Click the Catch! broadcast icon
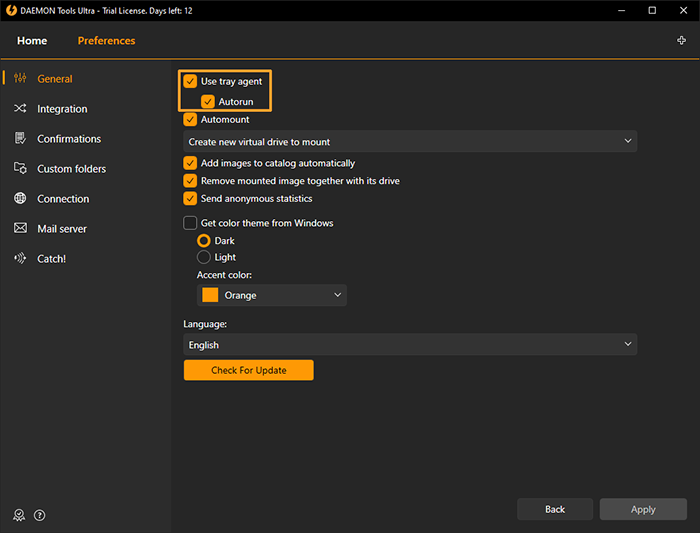The width and height of the screenshot is (700, 533). click(x=20, y=258)
